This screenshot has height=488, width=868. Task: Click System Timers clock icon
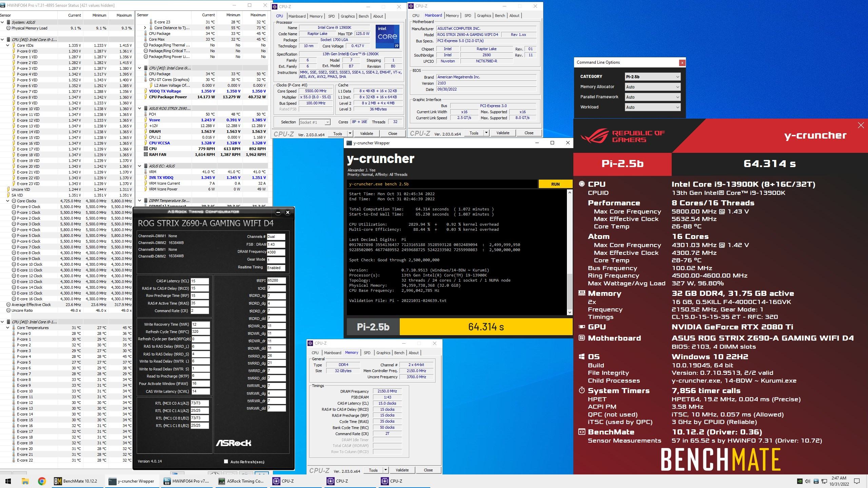click(582, 390)
